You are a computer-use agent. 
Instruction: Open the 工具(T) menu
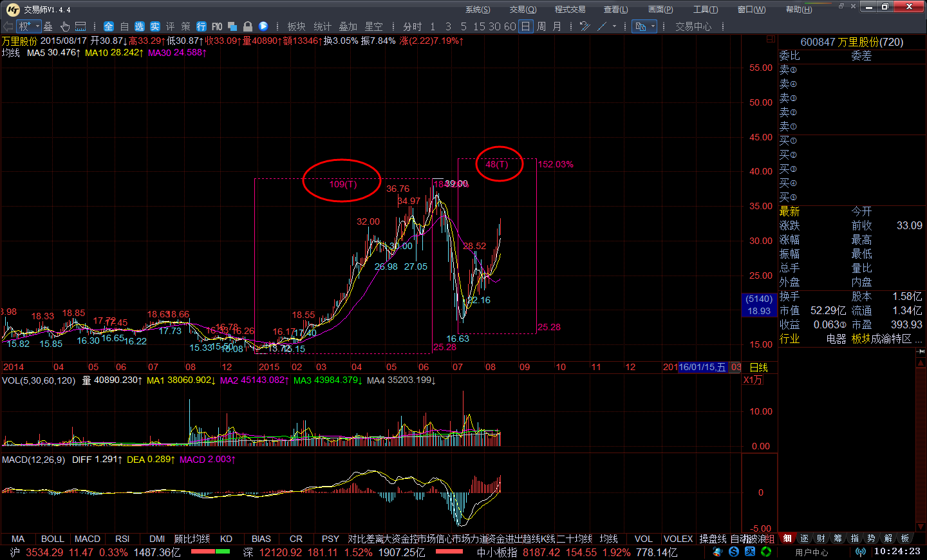pos(705,10)
